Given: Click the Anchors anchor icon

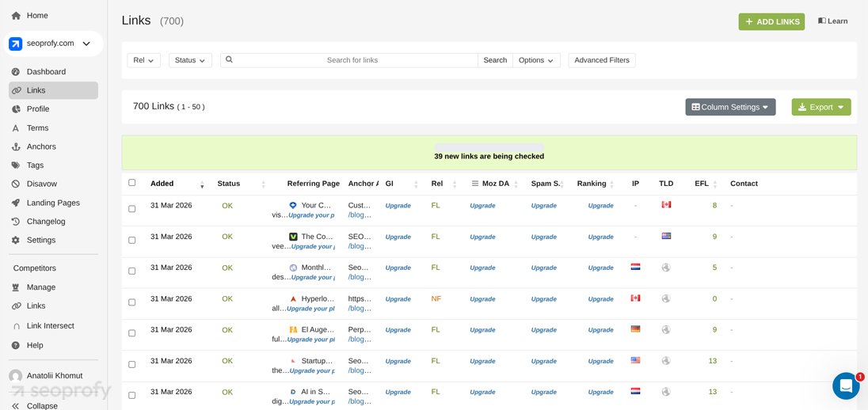Looking at the screenshot, I should 16,146.
